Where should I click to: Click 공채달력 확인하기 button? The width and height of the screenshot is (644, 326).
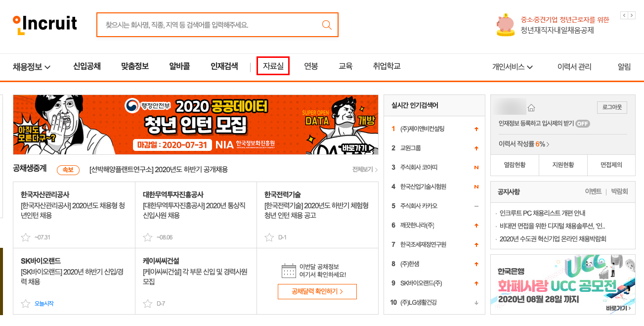(317, 291)
